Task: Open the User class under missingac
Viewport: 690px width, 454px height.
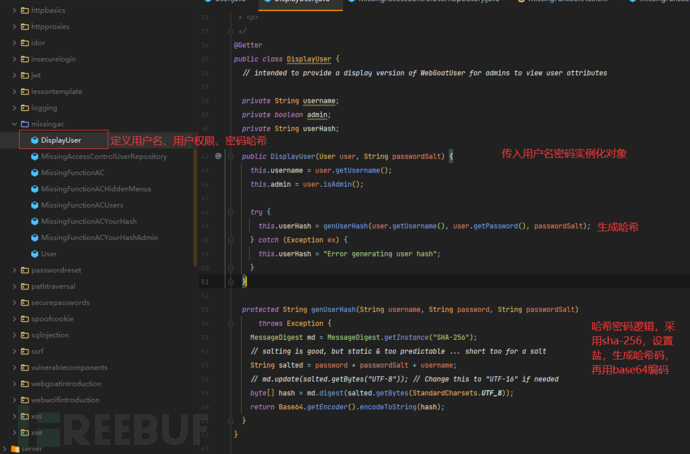Action: click(x=48, y=254)
